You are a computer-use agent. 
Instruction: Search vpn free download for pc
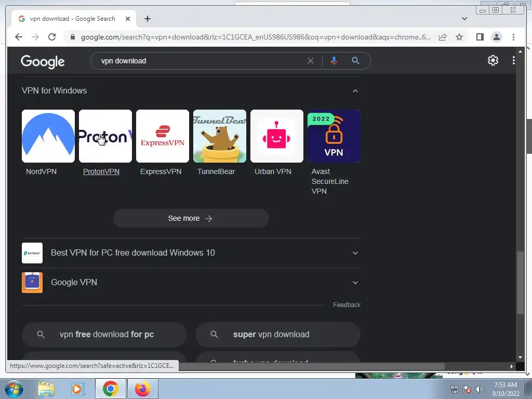(x=104, y=335)
